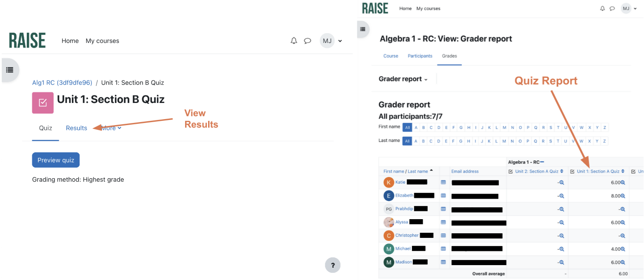Screen dimensions: 644x280
Task: Expand the Grader report dropdown
Action: 403,79
